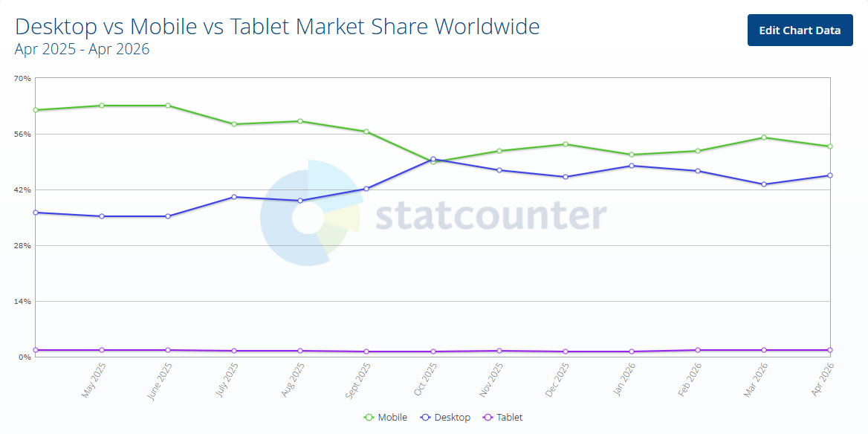The height and width of the screenshot is (434, 868).
Task: Select the Oct 2025 Desktop data point
Action: 433,159
